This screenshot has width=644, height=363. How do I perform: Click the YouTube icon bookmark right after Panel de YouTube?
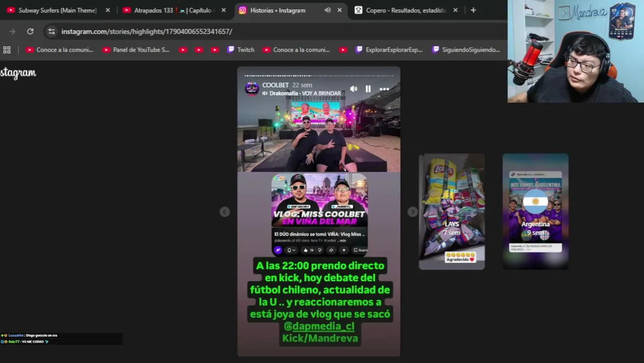click(x=183, y=50)
